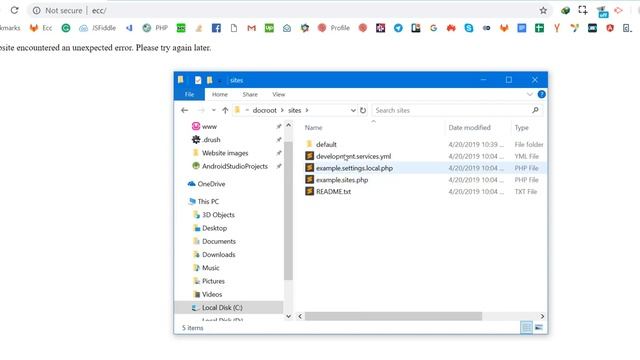Click the horizontal scrollbar in file list
Viewport: 640px width, 360px height.
coord(393,316)
